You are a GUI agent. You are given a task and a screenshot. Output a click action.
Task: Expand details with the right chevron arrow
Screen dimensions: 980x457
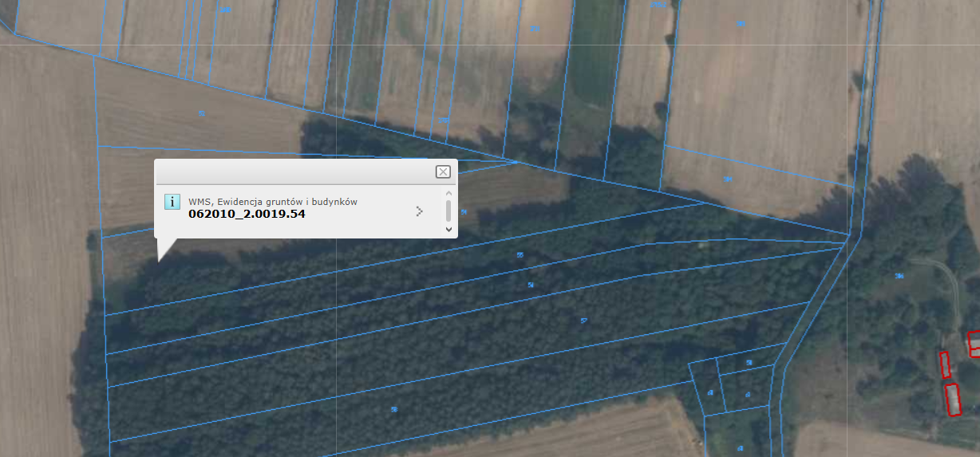420,211
